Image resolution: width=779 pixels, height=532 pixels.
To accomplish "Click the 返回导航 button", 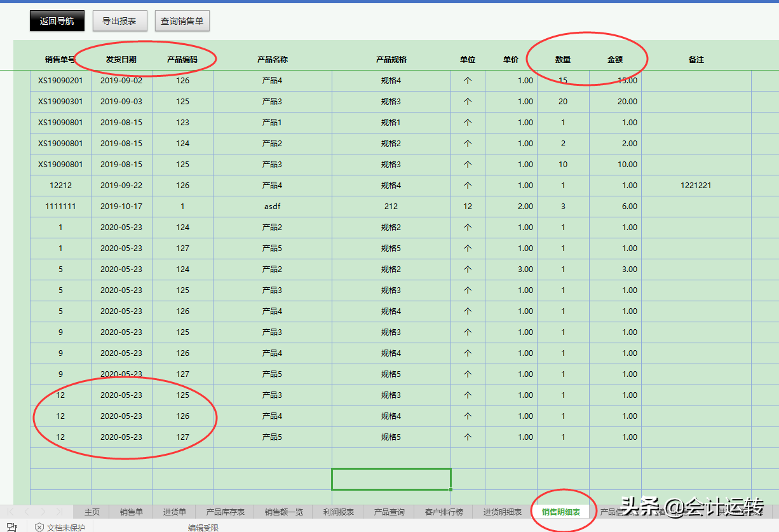I will (57, 21).
